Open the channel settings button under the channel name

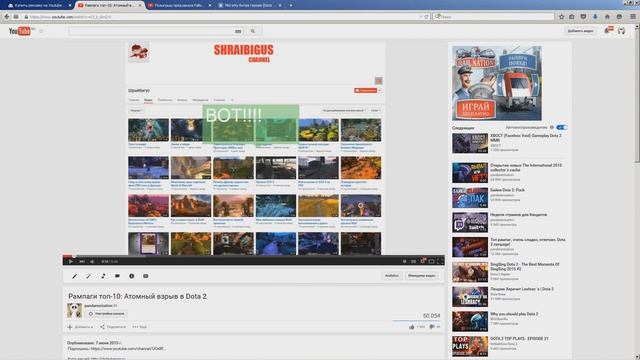[x=107, y=314]
